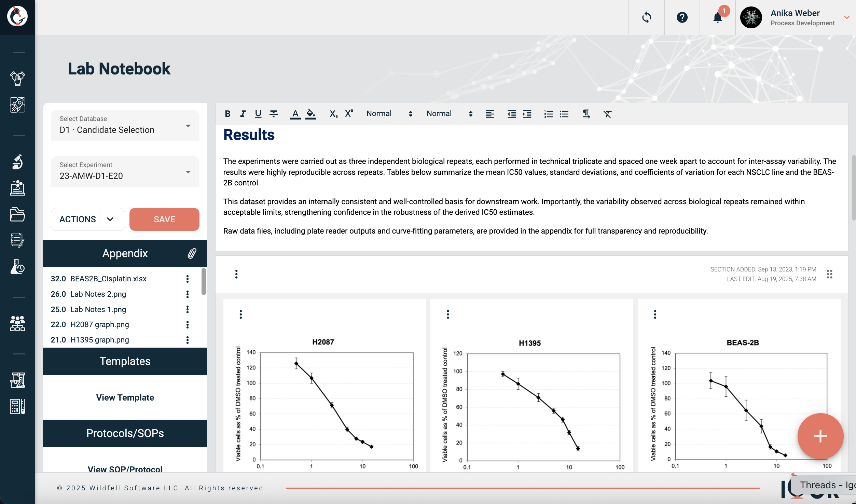
Task: Click the sync refresh icon in header
Action: [647, 17]
